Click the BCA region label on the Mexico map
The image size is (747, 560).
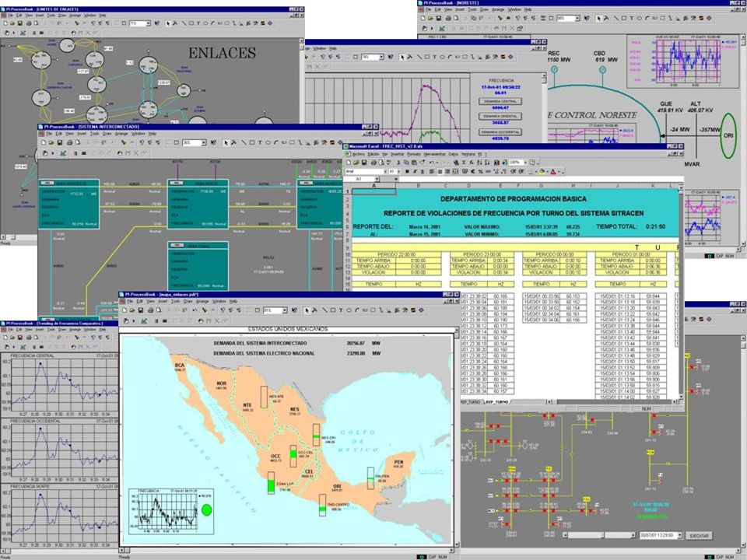click(x=180, y=366)
